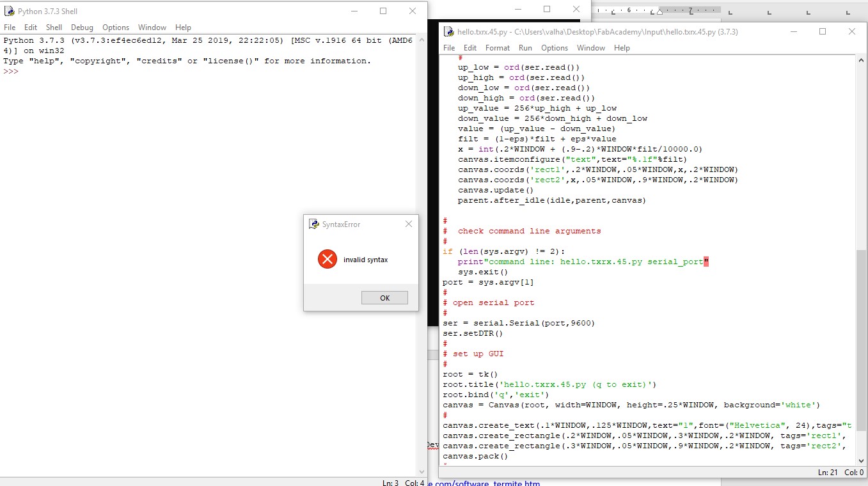Click the 'canvas.pack()' line
The image size is (868, 486).
475,456
